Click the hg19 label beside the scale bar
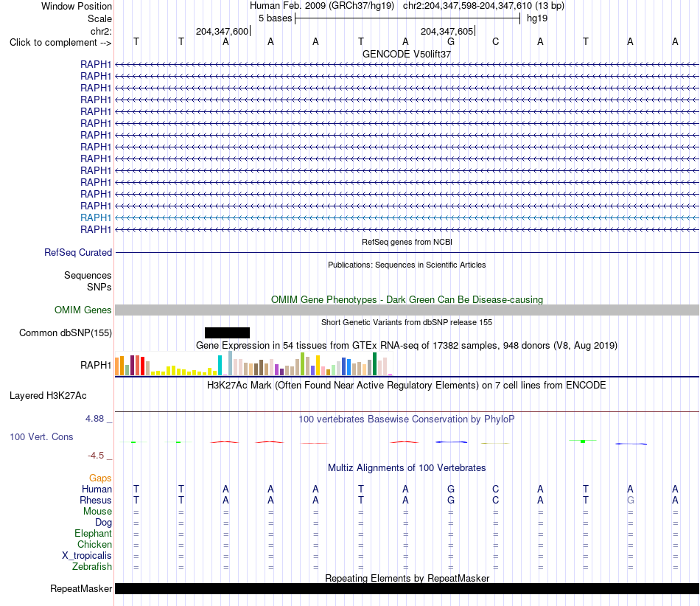 (x=537, y=18)
